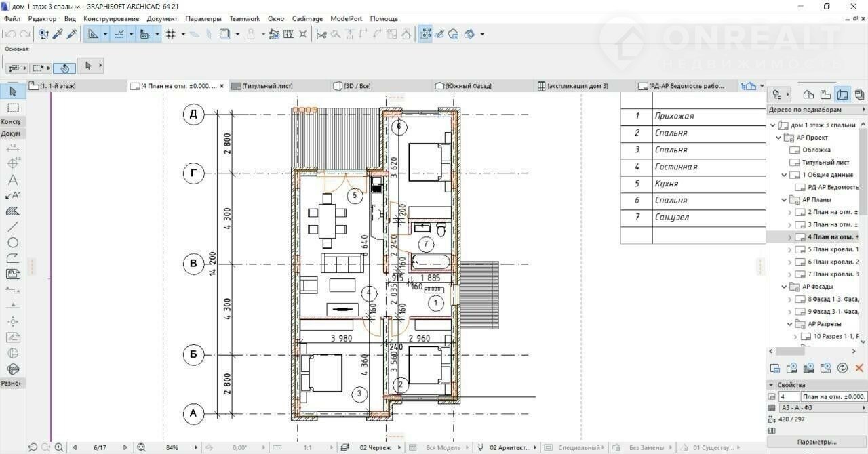
Task: Switch to the 'Титульный лист' tab
Action: [267, 86]
